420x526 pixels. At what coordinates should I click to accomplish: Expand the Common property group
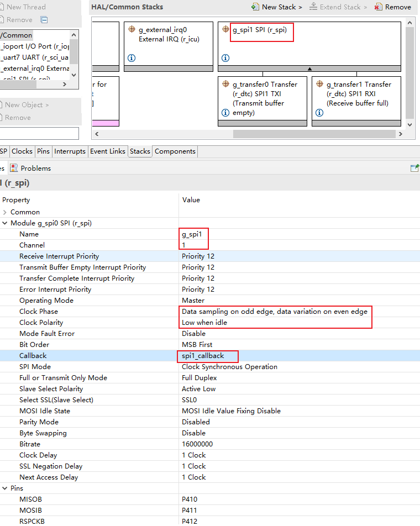(x=5, y=212)
